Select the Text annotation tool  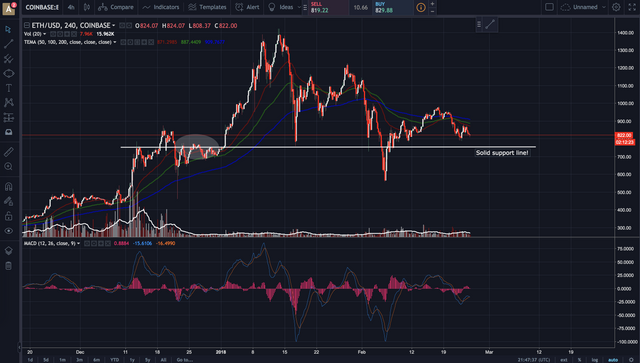8,88
